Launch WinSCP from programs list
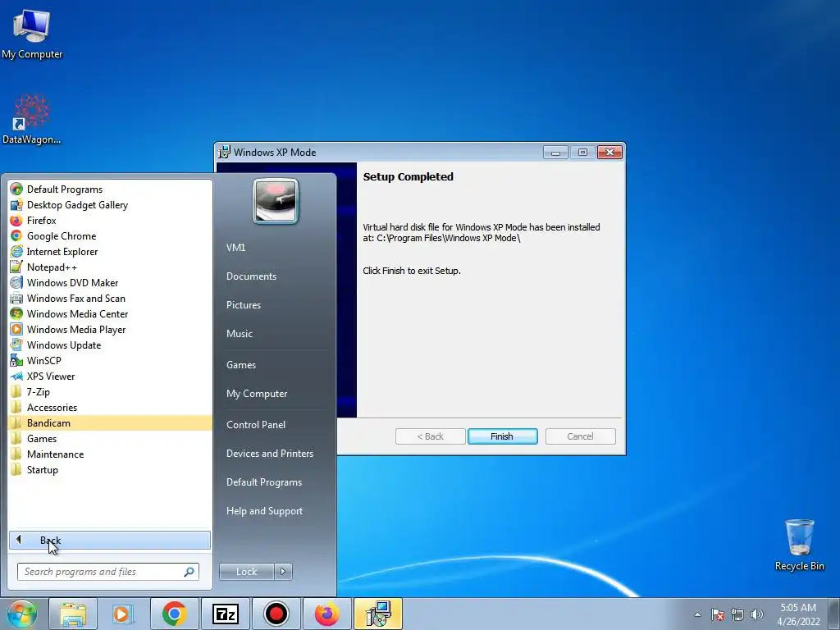Image resolution: width=840 pixels, height=630 pixels. tap(110, 360)
